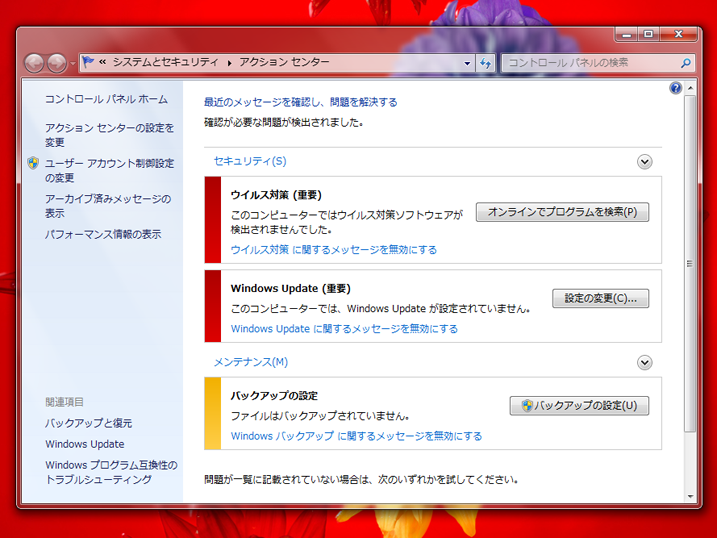The height and width of the screenshot is (538, 717).
Task: Click Windows Update (重要) title
Action: pos(291,288)
